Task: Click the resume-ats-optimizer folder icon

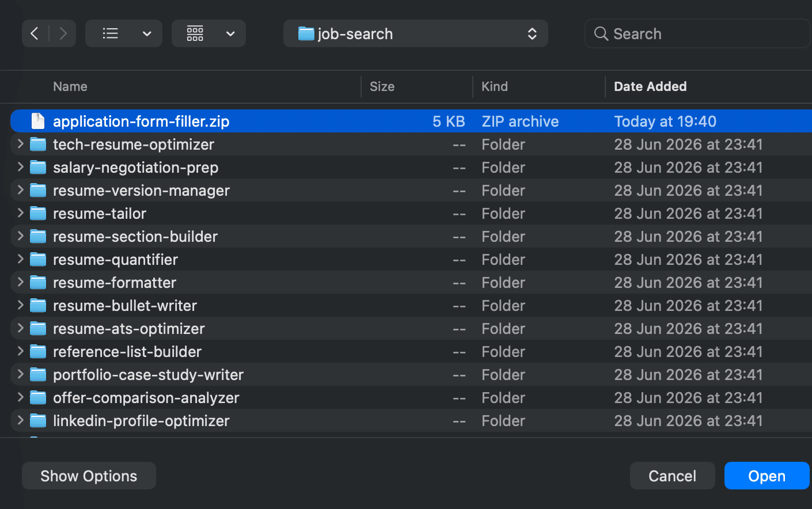Action: coord(38,328)
